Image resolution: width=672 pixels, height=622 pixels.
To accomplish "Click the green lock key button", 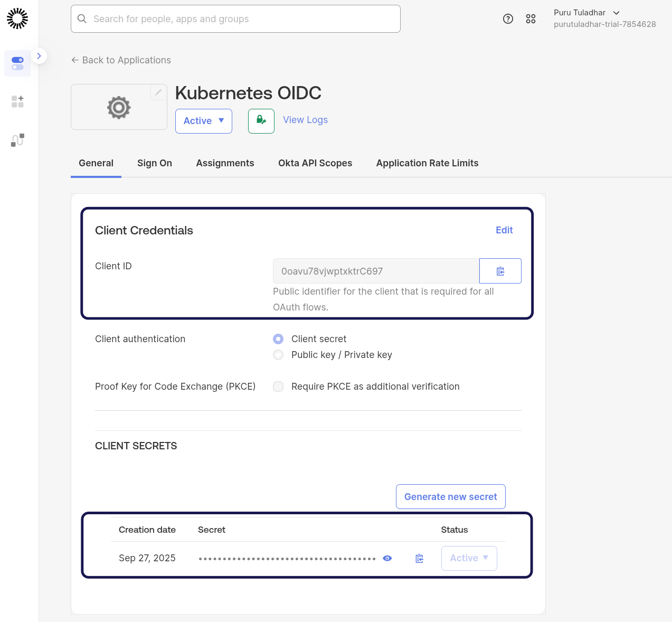I will coord(261,121).
